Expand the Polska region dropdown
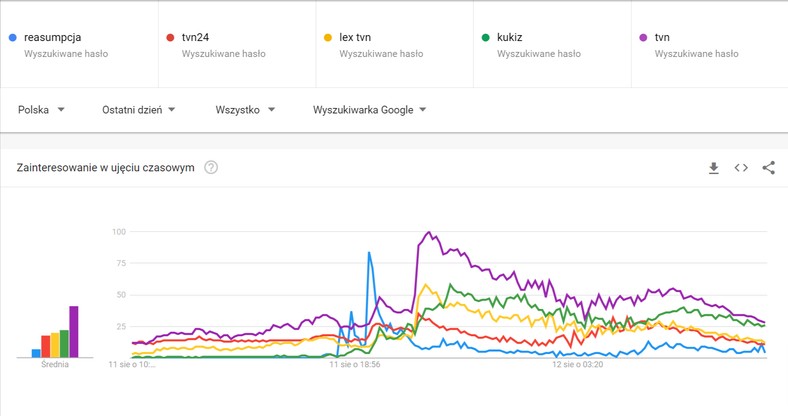 (41, 110)
